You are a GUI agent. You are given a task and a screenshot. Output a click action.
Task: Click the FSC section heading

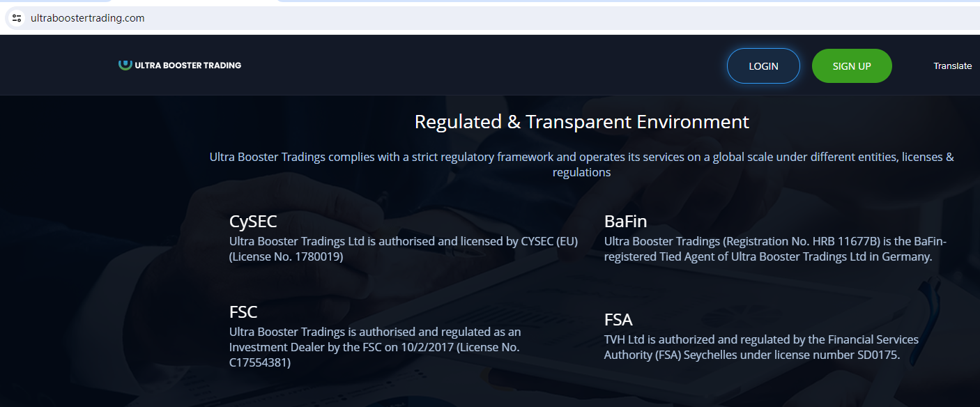[243, 312]
